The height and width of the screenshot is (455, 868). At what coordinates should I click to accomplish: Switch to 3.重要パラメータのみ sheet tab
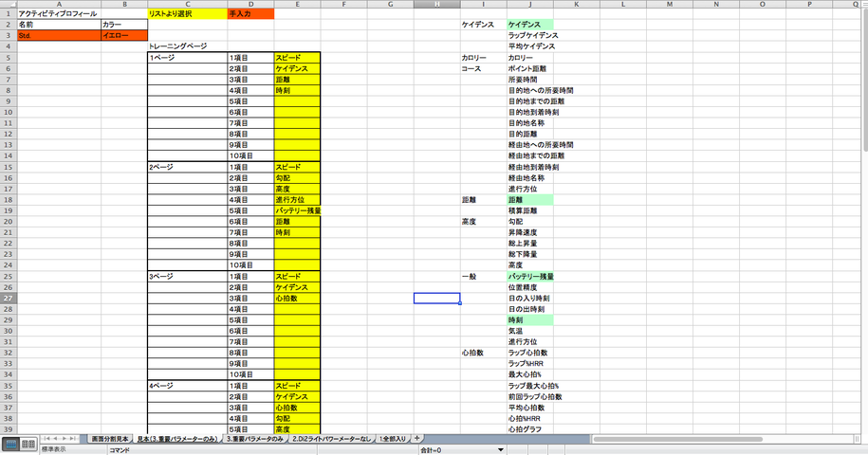pyautogui.click(x=254, y=439)
